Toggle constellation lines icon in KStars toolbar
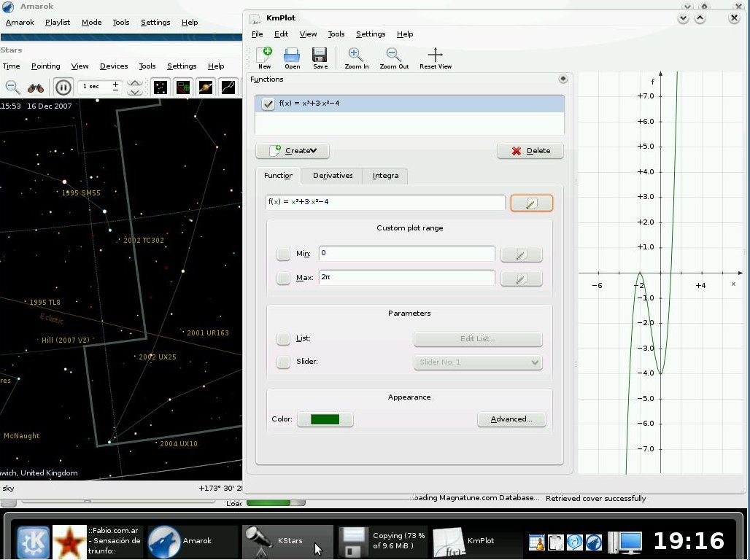The image size is (750, 560). click(228, 87)
